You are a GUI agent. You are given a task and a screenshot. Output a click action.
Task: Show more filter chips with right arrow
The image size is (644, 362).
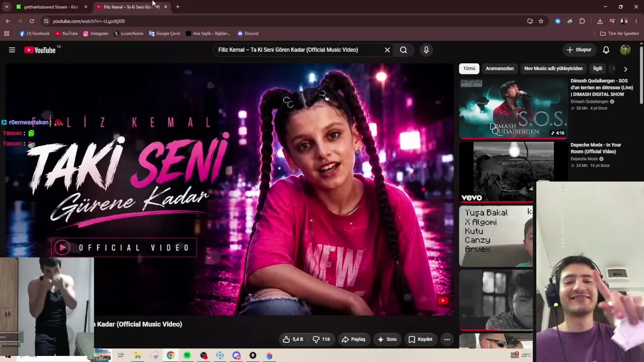625,69
